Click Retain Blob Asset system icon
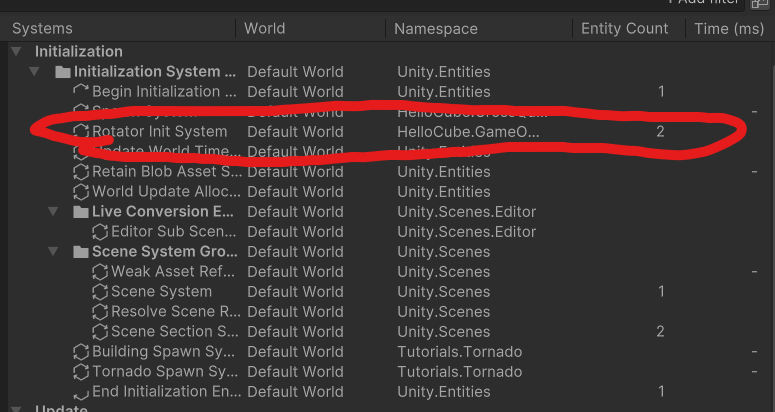The image size is (775, 412). (x=81, y=172)
